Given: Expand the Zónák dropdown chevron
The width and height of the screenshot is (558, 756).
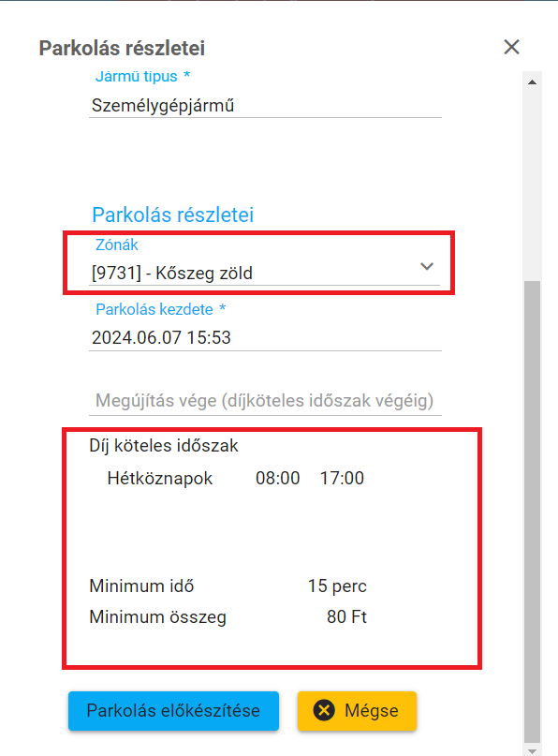Looking at the screenshot, I should (x=427, y=266).
